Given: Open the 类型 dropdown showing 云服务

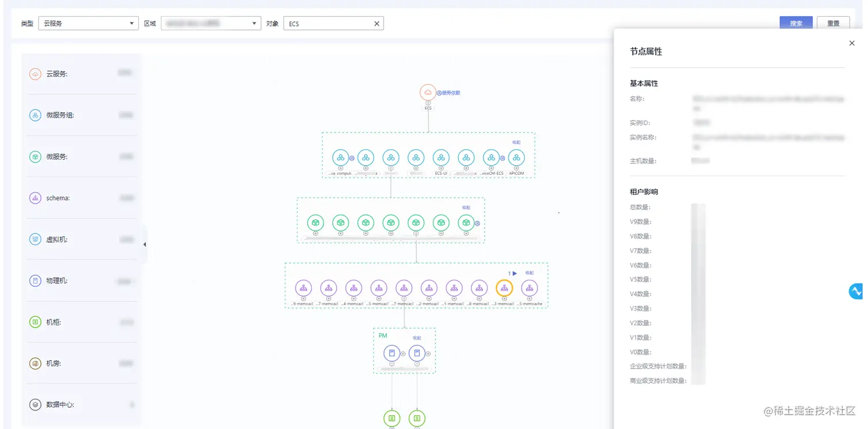Looking at the screenshot, I should click(88, 23).
